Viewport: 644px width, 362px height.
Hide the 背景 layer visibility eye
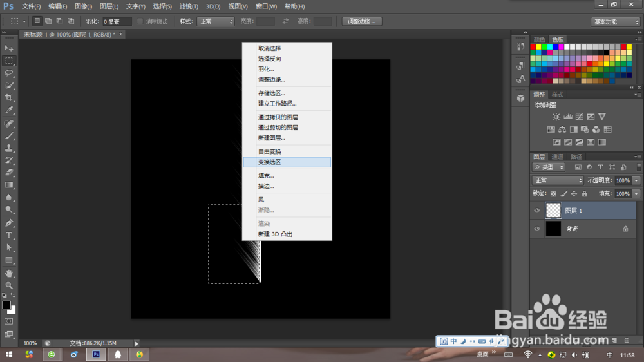537,229
